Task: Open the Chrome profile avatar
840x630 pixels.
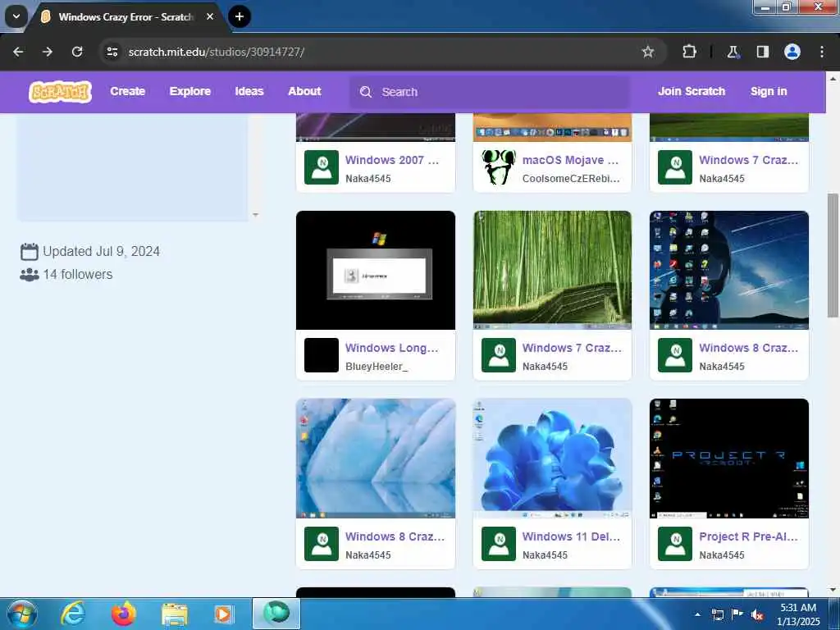Action: tap(792, 52)
